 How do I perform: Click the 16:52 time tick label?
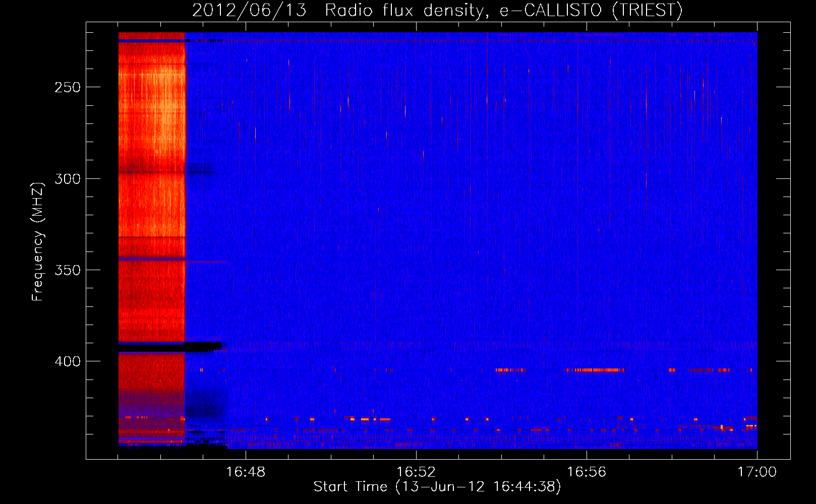416,472
